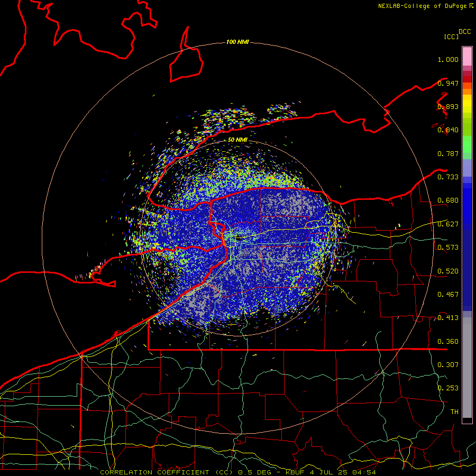Screen dimensions: 476x476
Task: Click the TH threshold label
Action: click(x=454, y=412)
